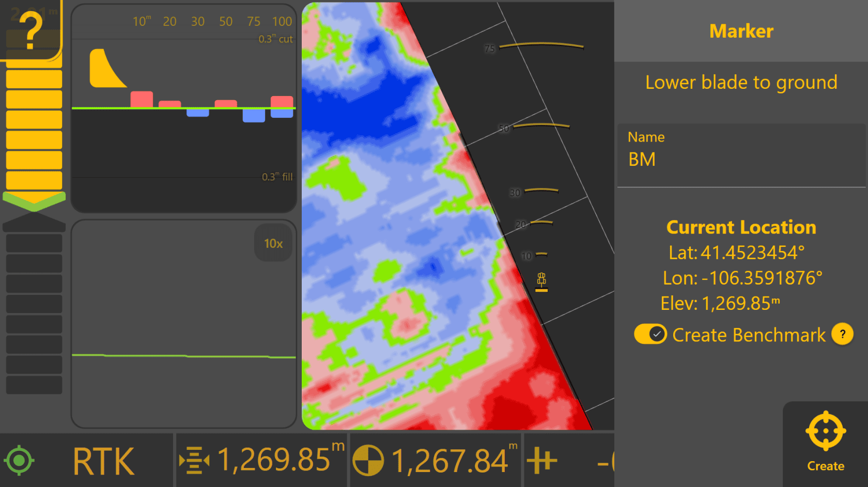
Task: Click the yellow offset icon in status bar
Action: (542, 460)
